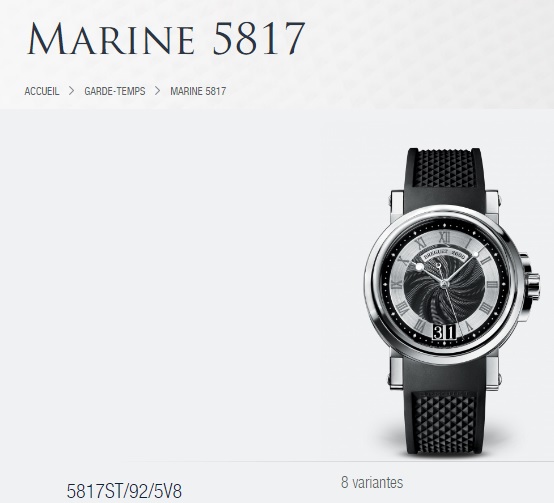Click the watch crown on the right side
The height and width of the screenshot is (503, 554).
[532, 281]
